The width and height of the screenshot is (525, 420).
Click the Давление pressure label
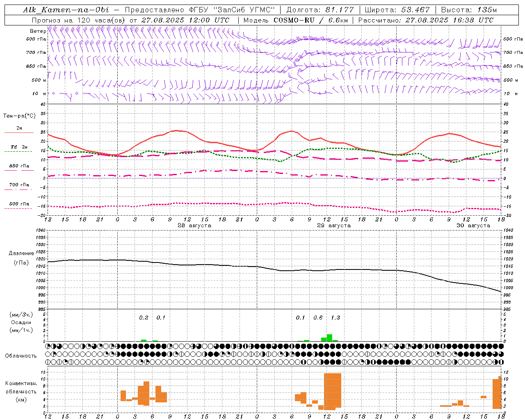pyautogui.click(x=21, y=253)
